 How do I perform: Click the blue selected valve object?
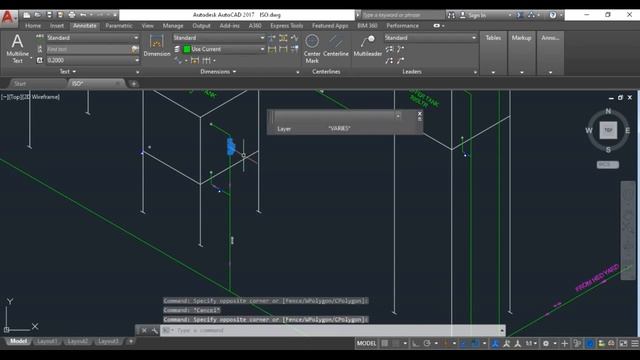pyautogui.click(x=231, y=147)
